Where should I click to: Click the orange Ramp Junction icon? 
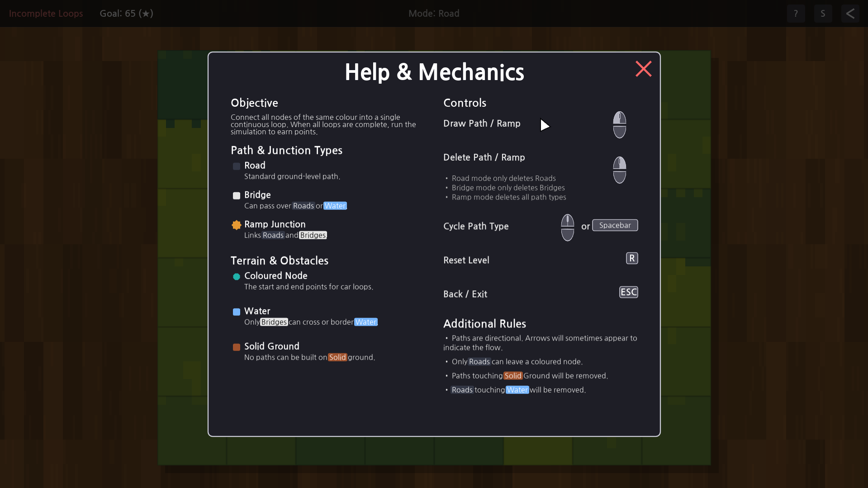click(x=237, y=225)
